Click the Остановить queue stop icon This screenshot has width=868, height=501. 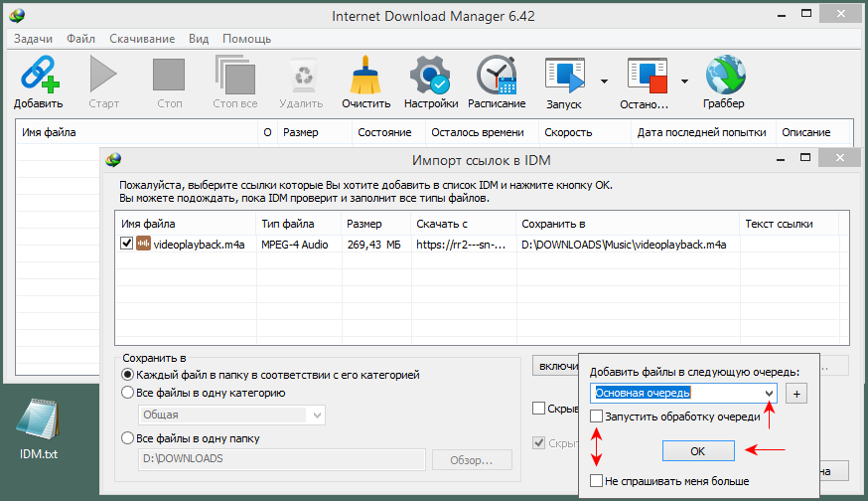(644, 76)
